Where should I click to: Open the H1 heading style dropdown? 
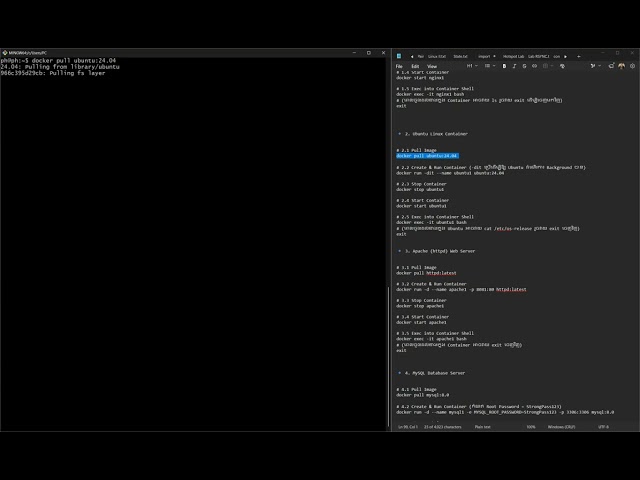click(x=472, y=66)
